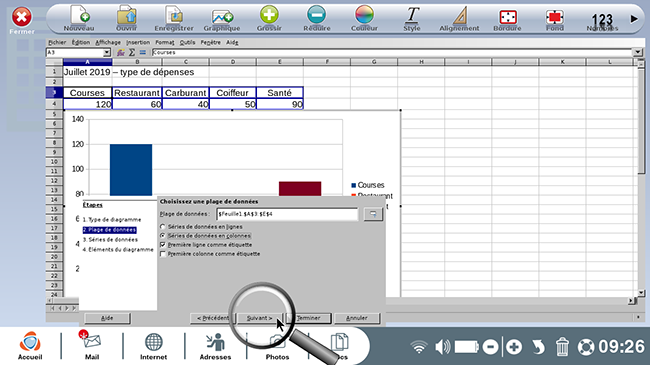Select the title cell Juillet 2019

pos(87,72)
